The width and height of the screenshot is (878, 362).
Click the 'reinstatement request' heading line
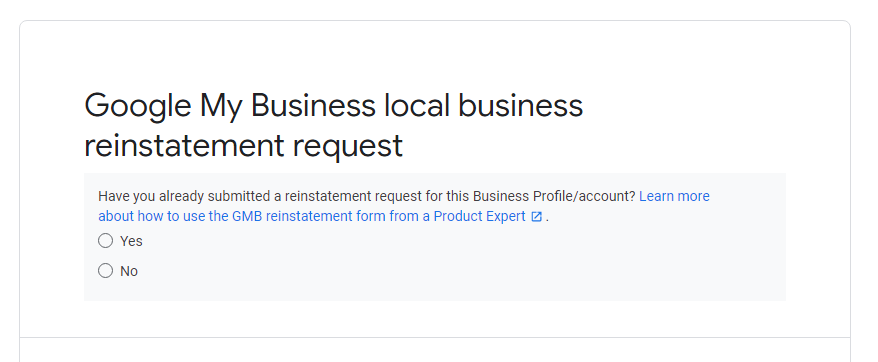[x=244, y=146]
